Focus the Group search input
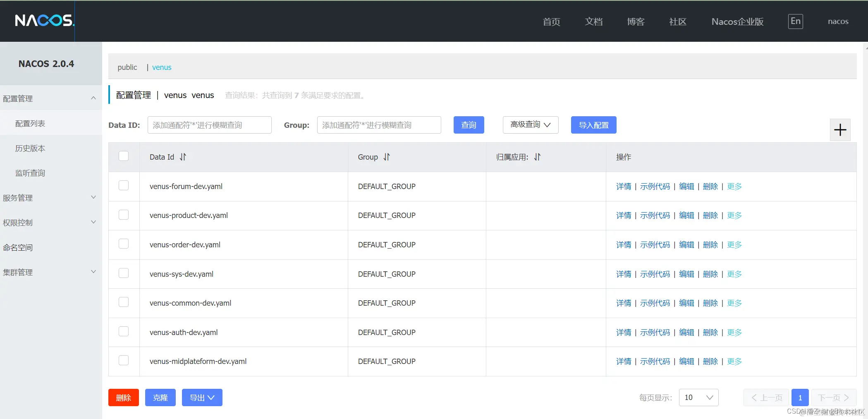 pyautogui.click(x=379, y=125)
